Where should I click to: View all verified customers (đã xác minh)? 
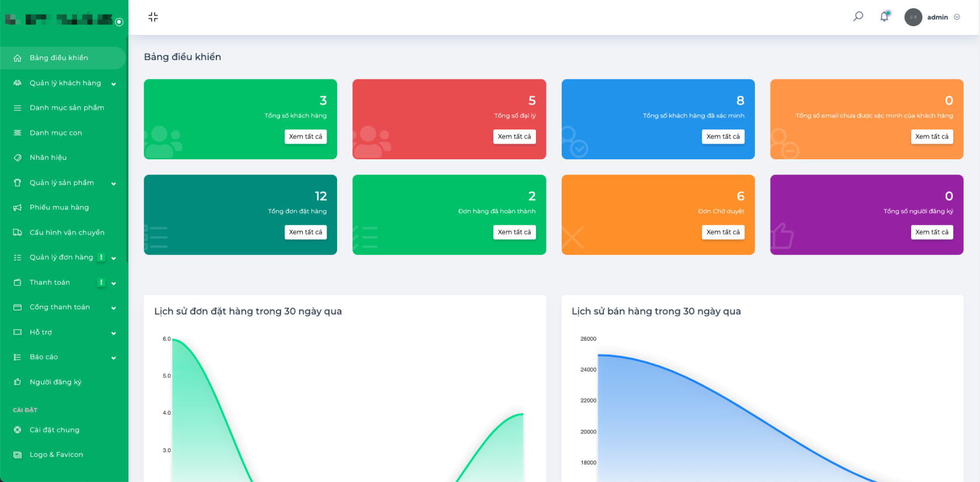pos(723,137)
